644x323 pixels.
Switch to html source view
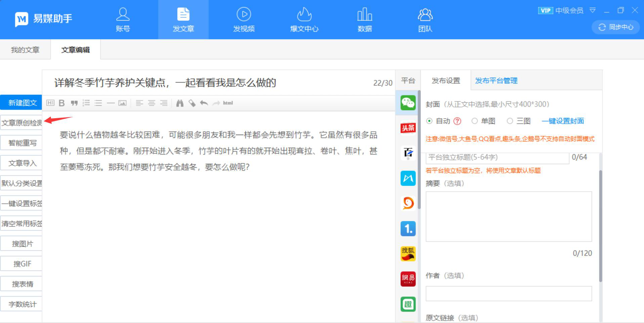click(227, 103)
